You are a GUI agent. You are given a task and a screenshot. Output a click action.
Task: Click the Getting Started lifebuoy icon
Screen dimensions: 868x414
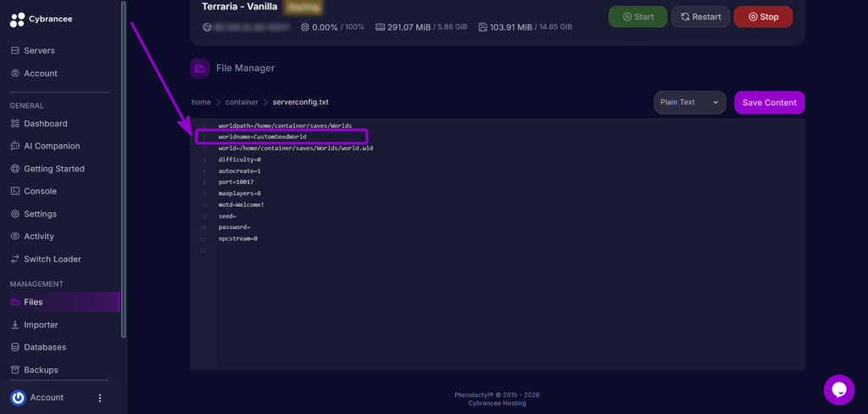click(15, 169)
